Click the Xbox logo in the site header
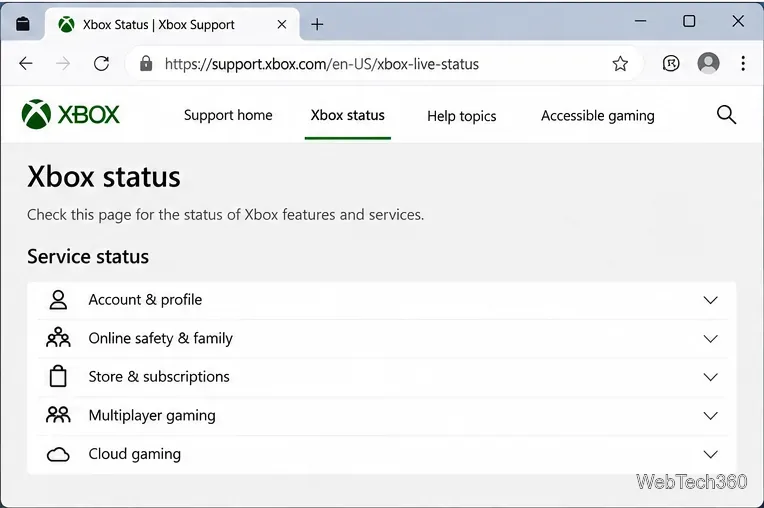 [71, 115]
